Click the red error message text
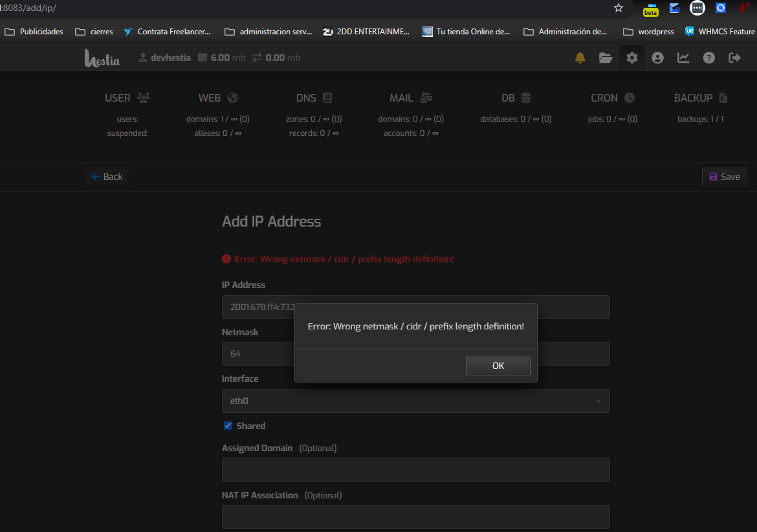Image resolution: width=757 pixels, height=532 pixels. [344, 260]
